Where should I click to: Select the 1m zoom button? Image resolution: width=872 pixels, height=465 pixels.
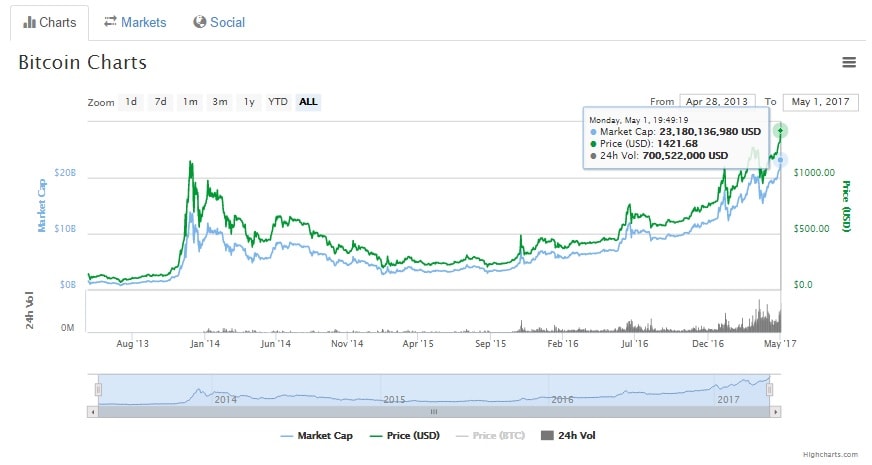point(190,102)
